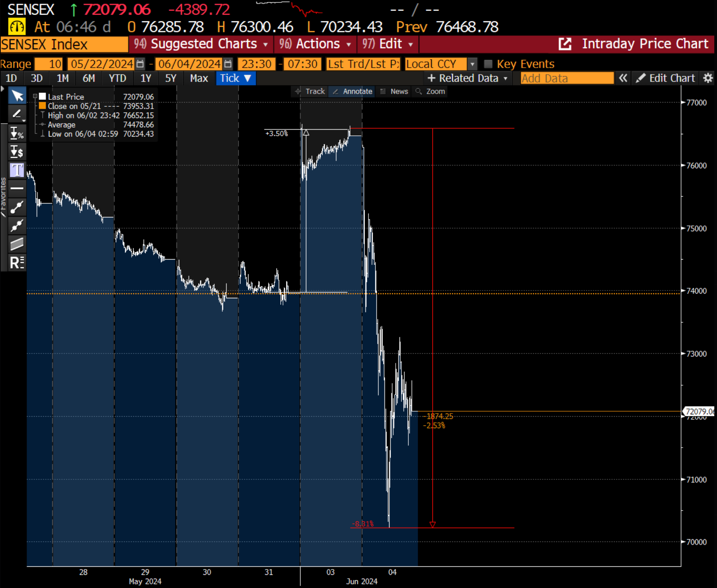This screenshot has width=717, height=588.
Task: Open calendar picker for start date 05/22/2024
Action: [140, 64]
